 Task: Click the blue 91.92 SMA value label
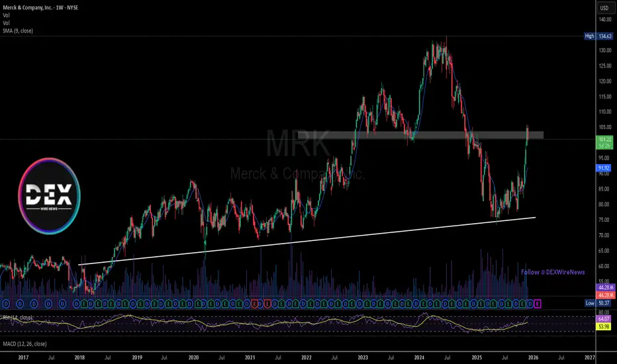coord(604,168)
